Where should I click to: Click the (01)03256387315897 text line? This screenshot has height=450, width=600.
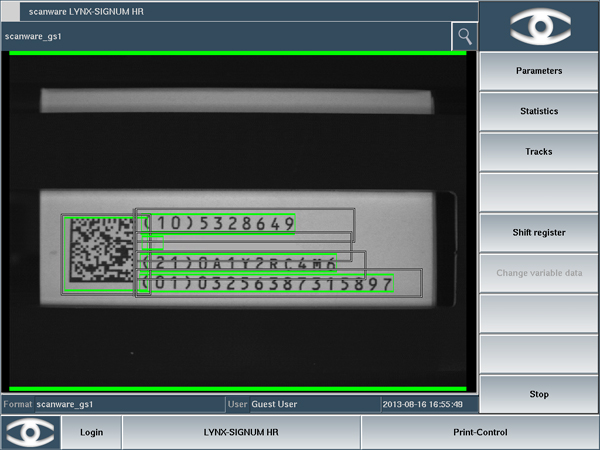[266, 284]
